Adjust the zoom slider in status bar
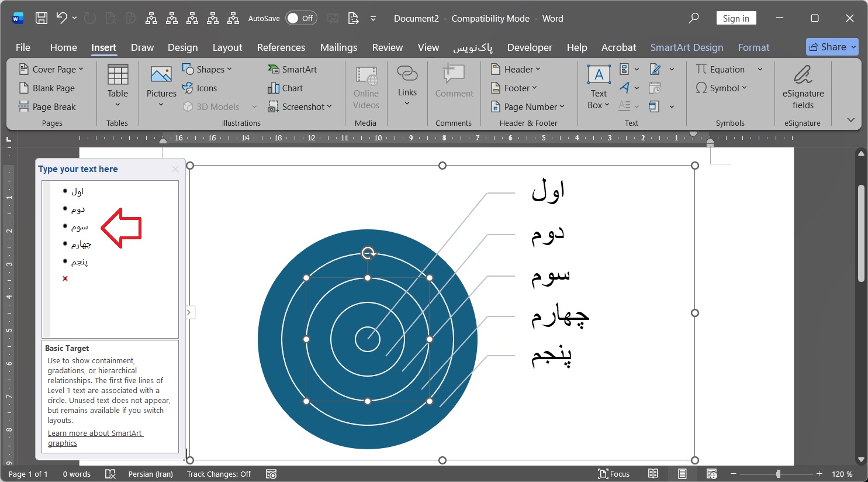The width and height of the screenshot is (868, 482). click(778, 474)
